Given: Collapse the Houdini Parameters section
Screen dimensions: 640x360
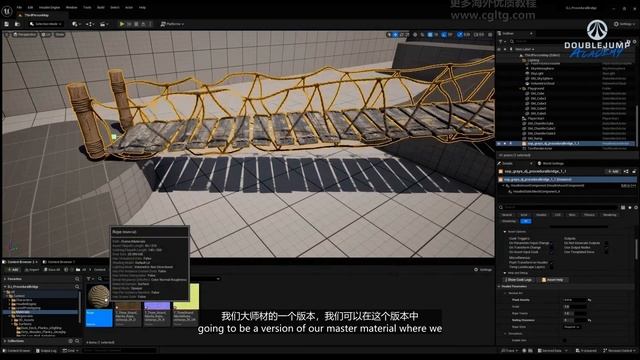Looking at the screenshot, I should [499, 287].
